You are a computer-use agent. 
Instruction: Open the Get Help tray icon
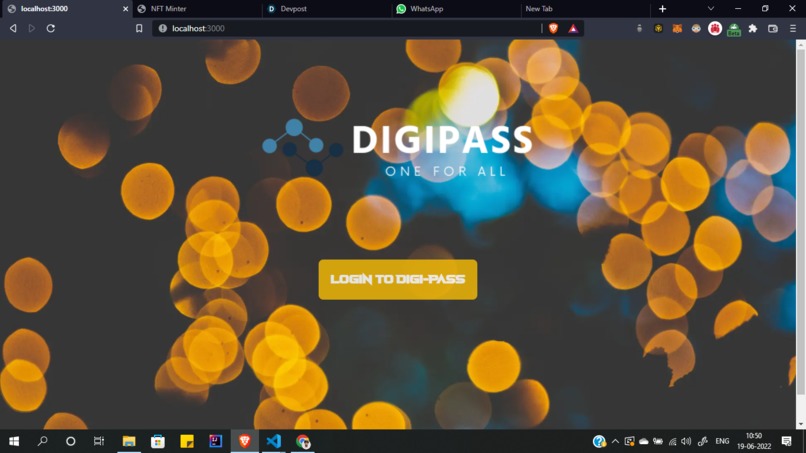(x=599, y=441)
